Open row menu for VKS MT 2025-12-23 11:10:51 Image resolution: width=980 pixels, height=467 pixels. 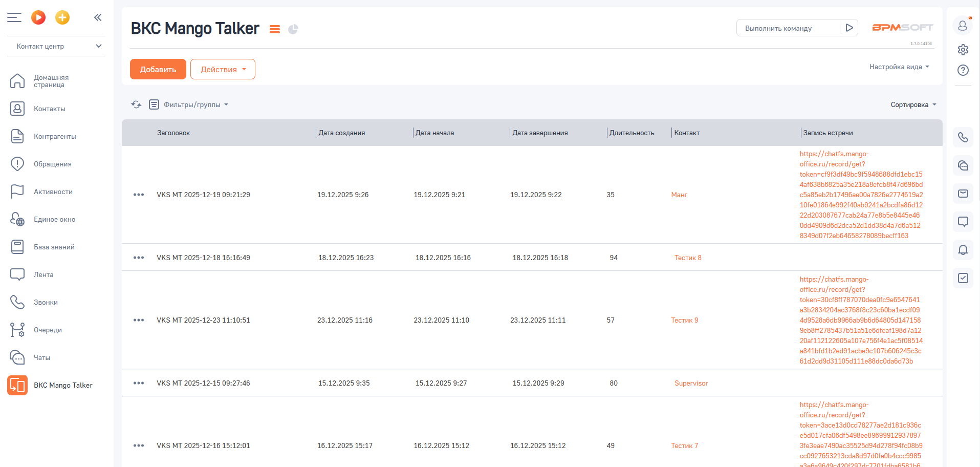pos(139,320)
